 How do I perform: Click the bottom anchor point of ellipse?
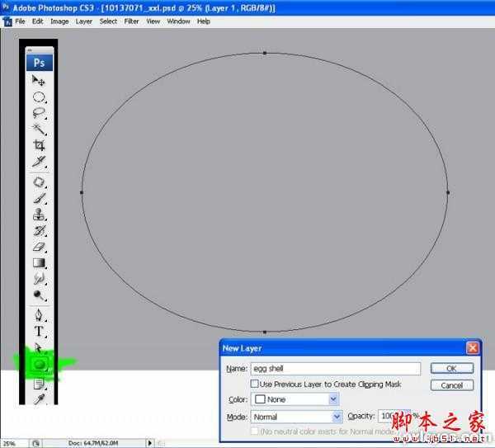(x=265, y=332)
